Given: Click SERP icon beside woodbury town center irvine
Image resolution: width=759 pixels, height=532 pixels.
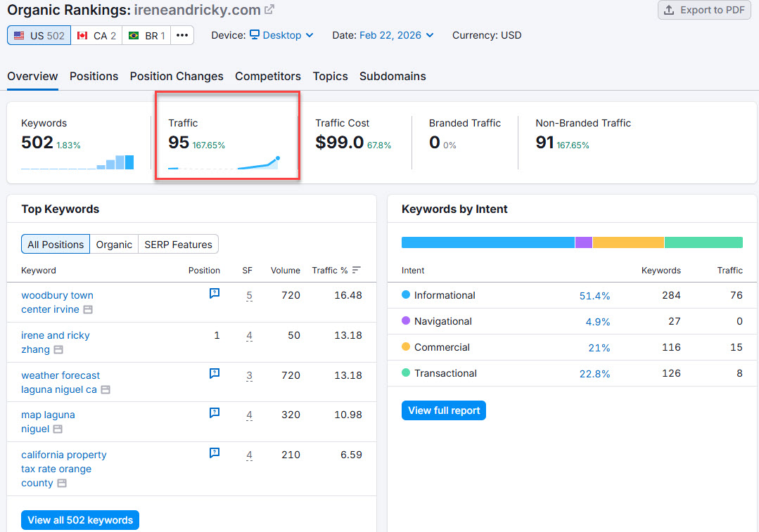Looking at the screenshot, I should (x=88, y=309).
